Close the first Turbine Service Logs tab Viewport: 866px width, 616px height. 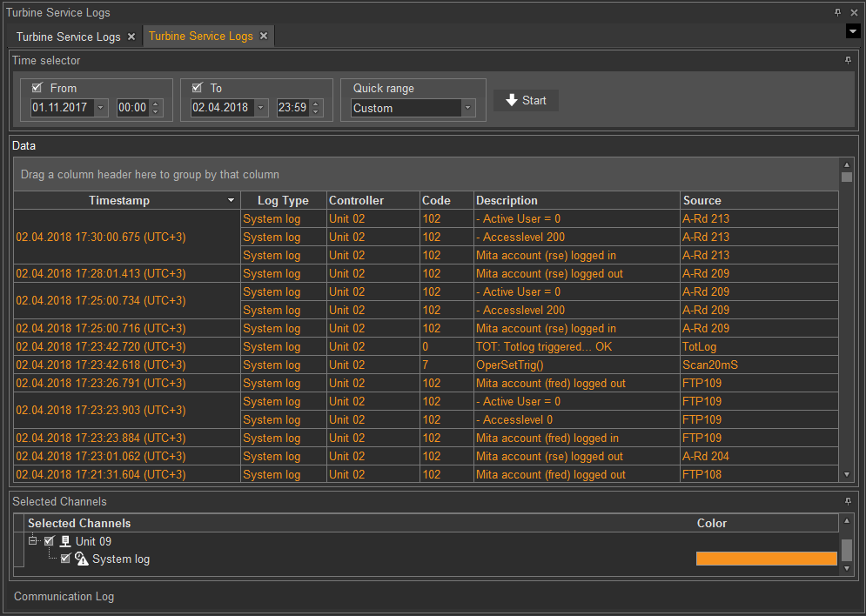click(131, 37)
